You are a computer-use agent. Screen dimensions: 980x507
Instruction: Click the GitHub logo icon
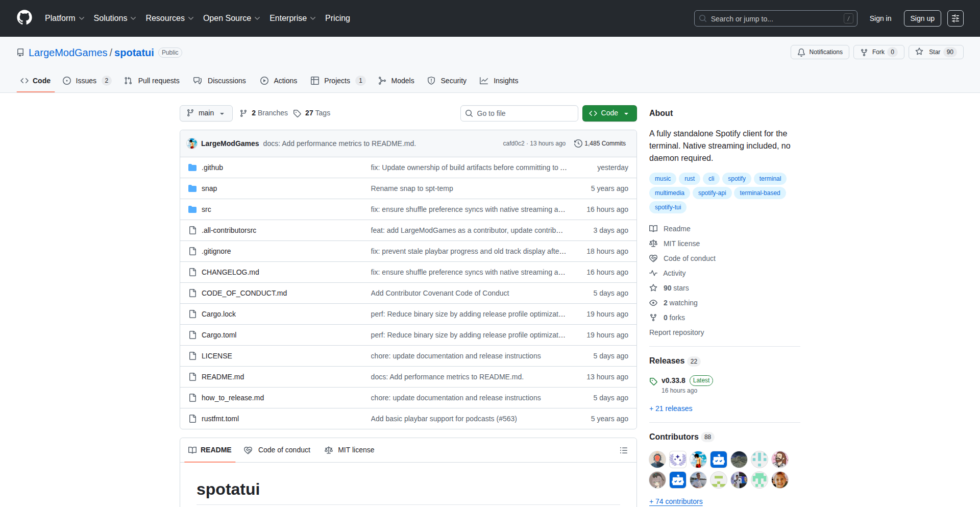pyautogui.click(x=24, y=18)
